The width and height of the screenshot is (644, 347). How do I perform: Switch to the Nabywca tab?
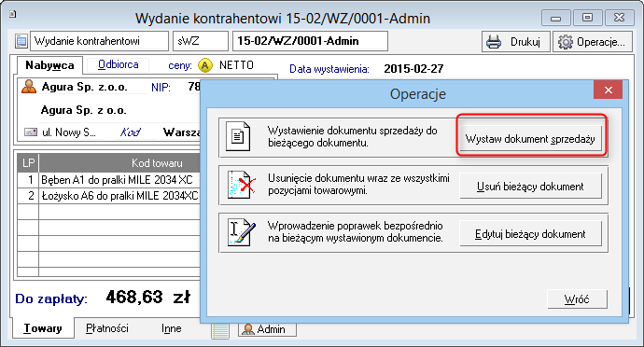[x=49, y=65]
